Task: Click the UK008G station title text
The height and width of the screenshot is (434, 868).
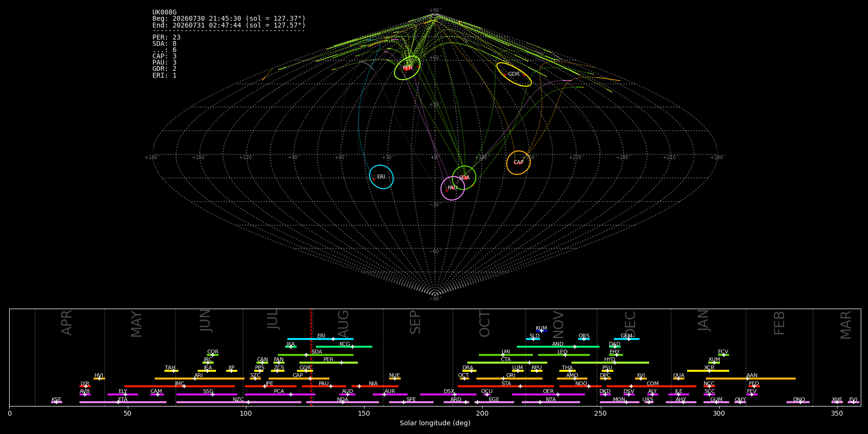Action: 164,12
